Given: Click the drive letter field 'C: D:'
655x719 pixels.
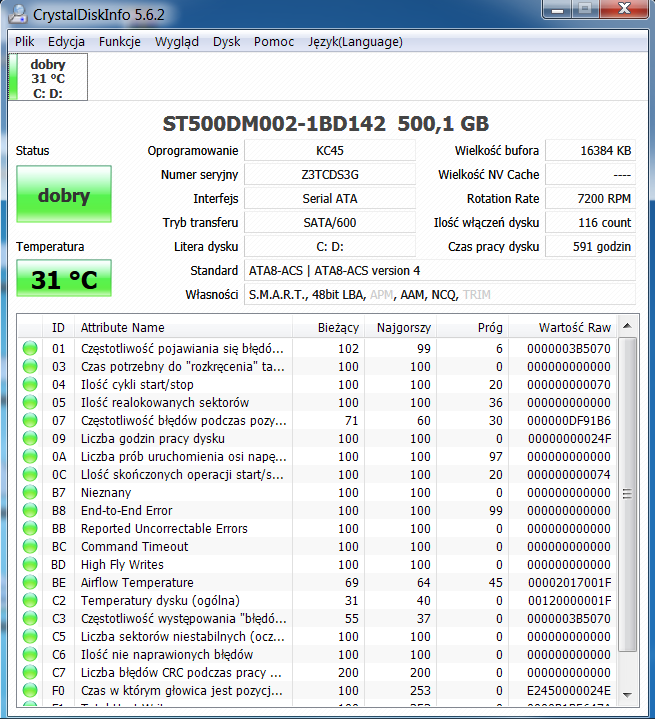Looking at the screenshot, I should (330, 247).
